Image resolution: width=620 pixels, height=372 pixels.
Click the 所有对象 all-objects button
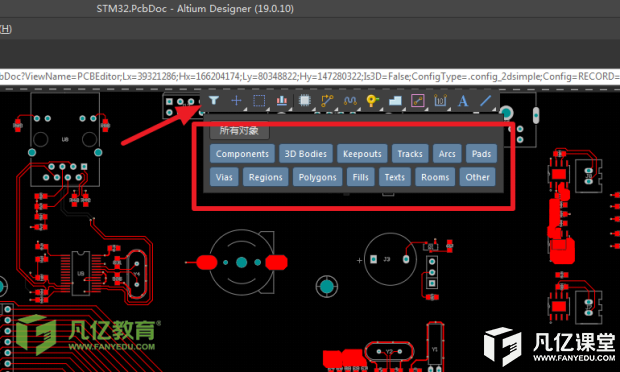click(x=239, y=130)
